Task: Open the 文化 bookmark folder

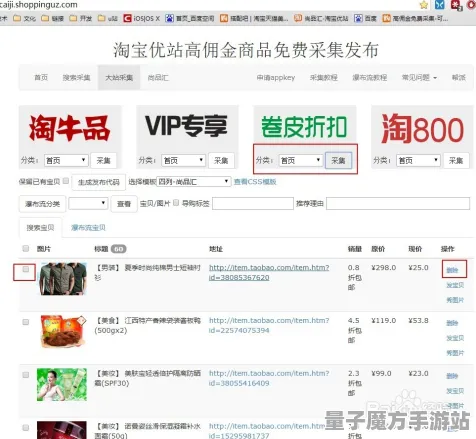Action: pyautogui.click(x=24, y=18)
